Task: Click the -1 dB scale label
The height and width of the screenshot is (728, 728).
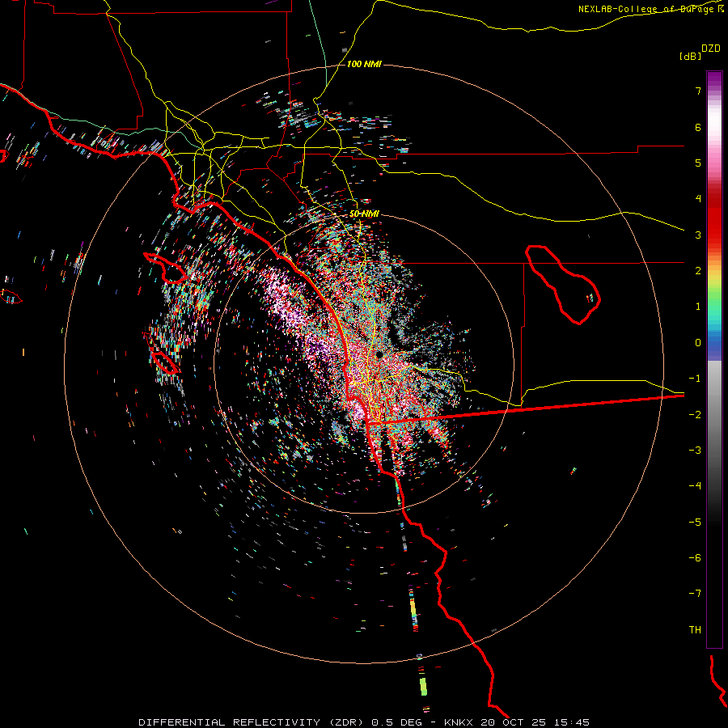Action: coord(695,379)
